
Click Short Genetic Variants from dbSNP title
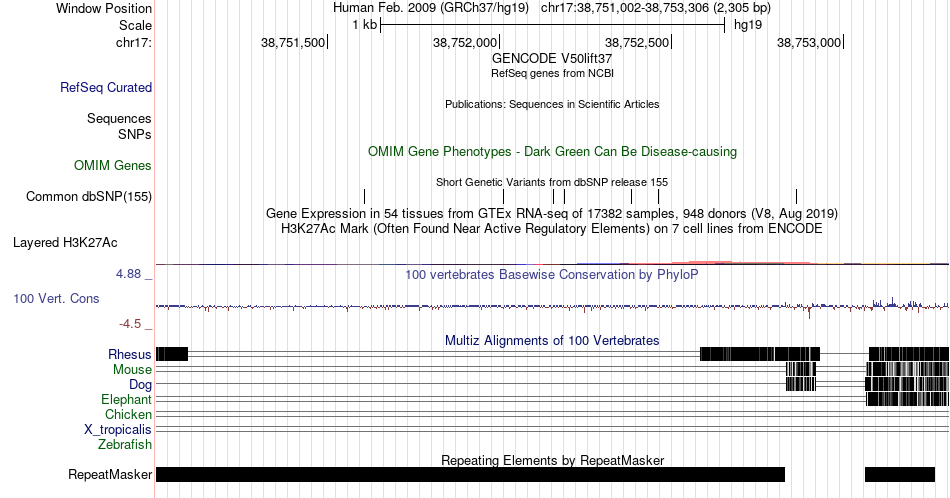tap(552, 182)
